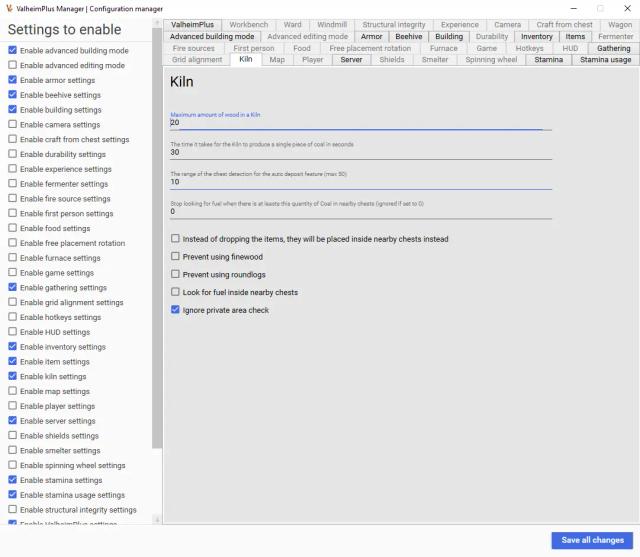
Task: Go to the Gathering tab
Action: click(613, 48)
